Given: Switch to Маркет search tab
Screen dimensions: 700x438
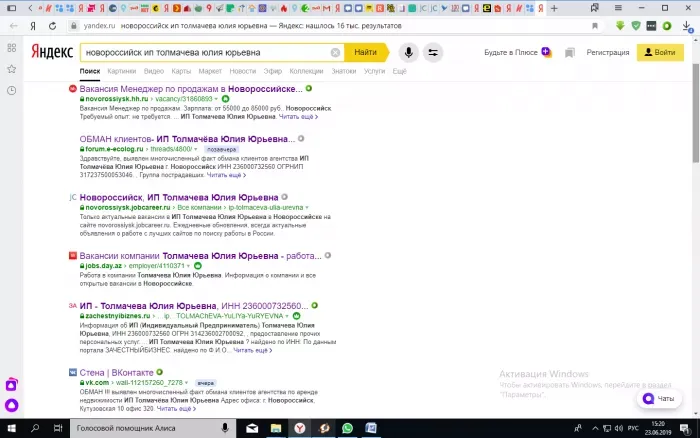Looking at the screenshot, I should pyautogui.click(x=210, y=71).
